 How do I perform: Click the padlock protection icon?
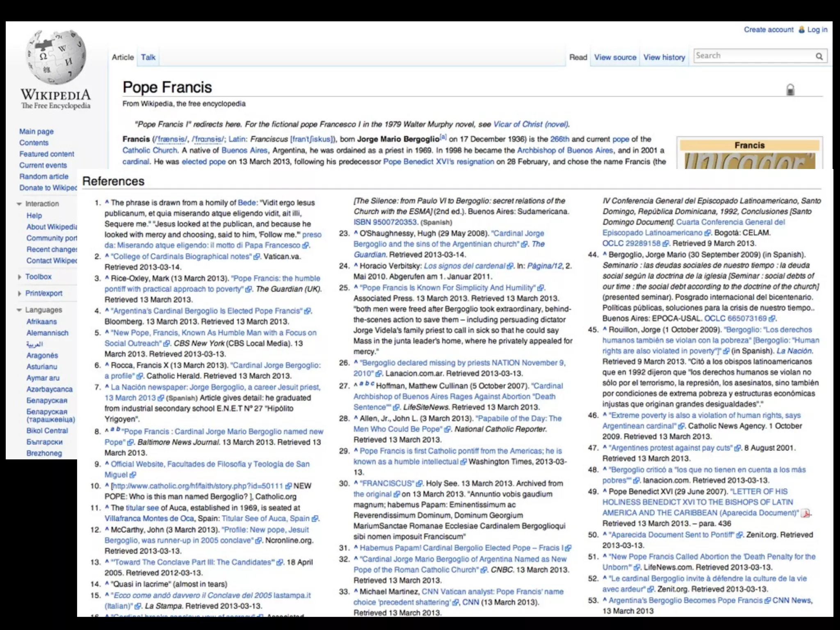click(790, 89)
